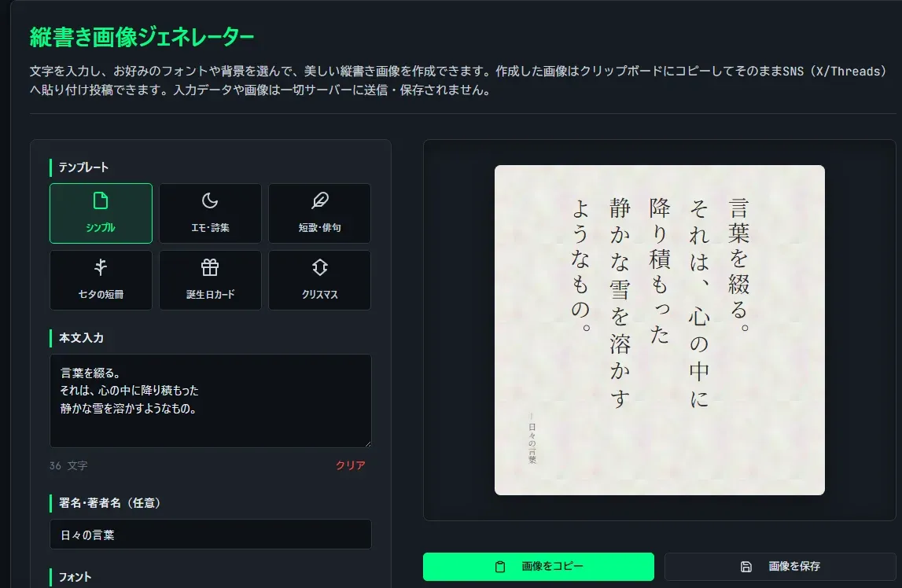Click the フォント section label
Screen dimensions: 902x588
(x=75, y=577)
